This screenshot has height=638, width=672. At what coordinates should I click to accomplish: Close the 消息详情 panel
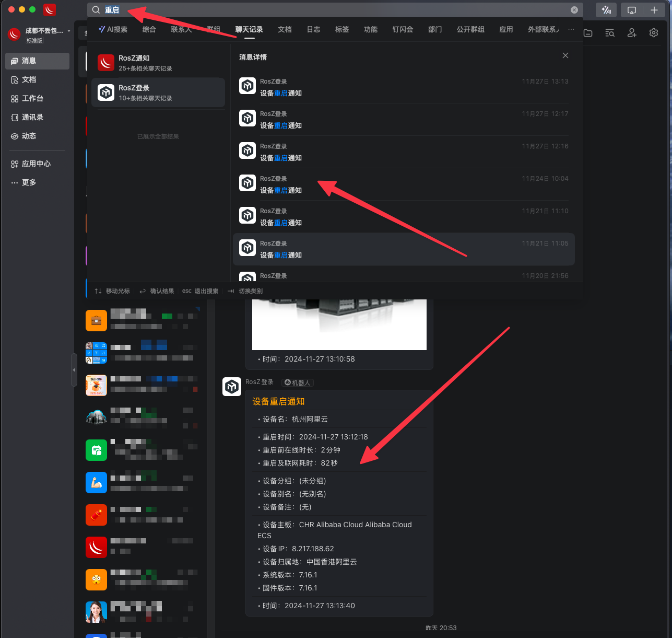pos(565,55)
